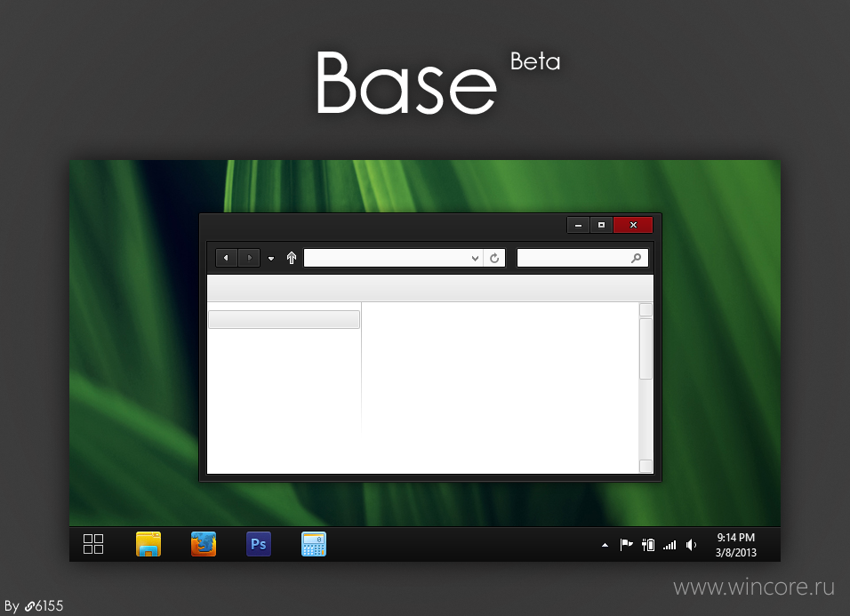
Task: Click the magnifier search icon
Action: click(637, 258)
